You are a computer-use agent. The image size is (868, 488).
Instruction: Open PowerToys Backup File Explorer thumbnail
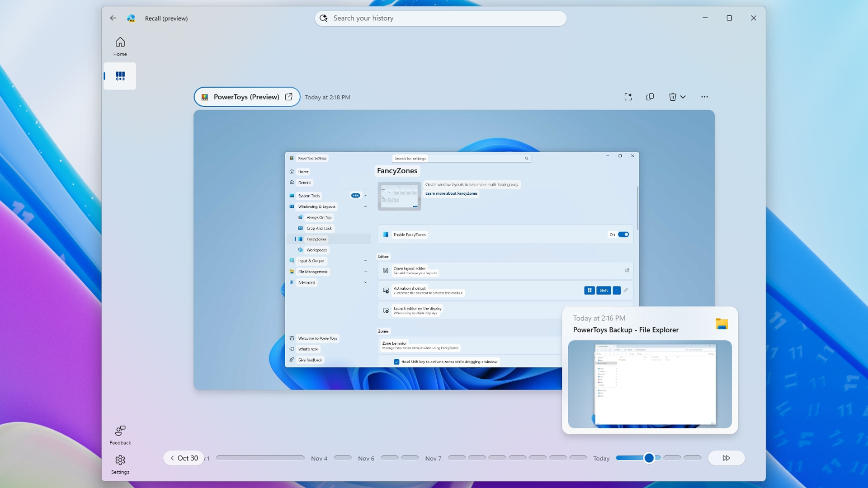coord(650,384)
